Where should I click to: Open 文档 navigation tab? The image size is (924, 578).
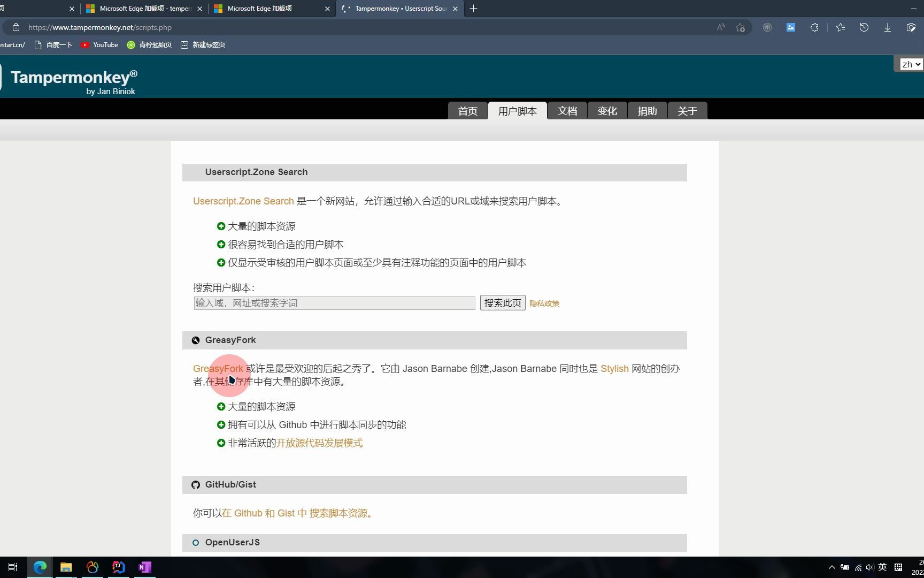pos(567,111)
